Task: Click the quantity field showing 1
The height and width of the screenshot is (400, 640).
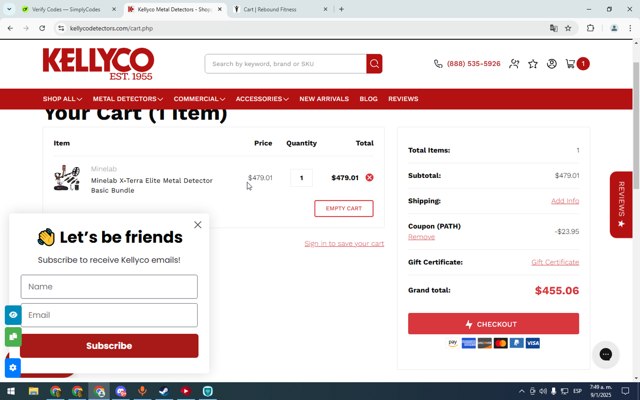Action: click(x=301, y=178)
